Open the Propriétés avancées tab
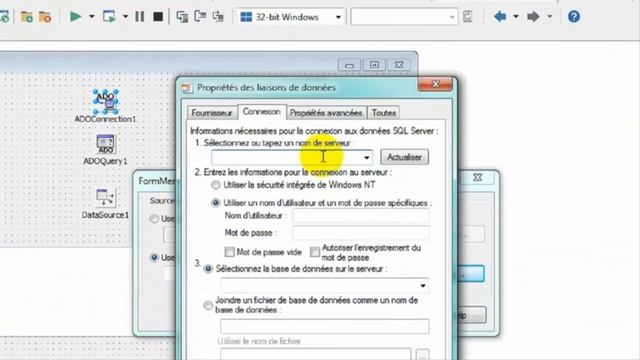The image size is (640, 360). 326,113
